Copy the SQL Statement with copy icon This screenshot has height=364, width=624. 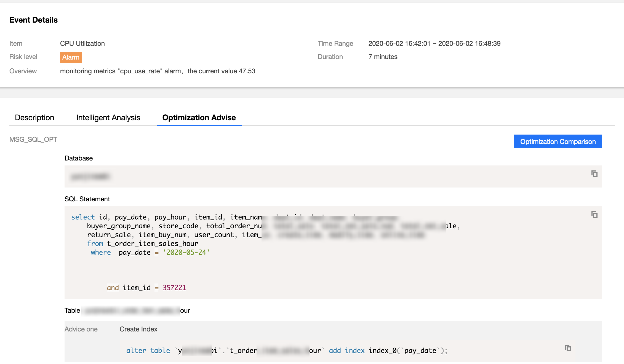pyautogui.click(x=594, y=215)
